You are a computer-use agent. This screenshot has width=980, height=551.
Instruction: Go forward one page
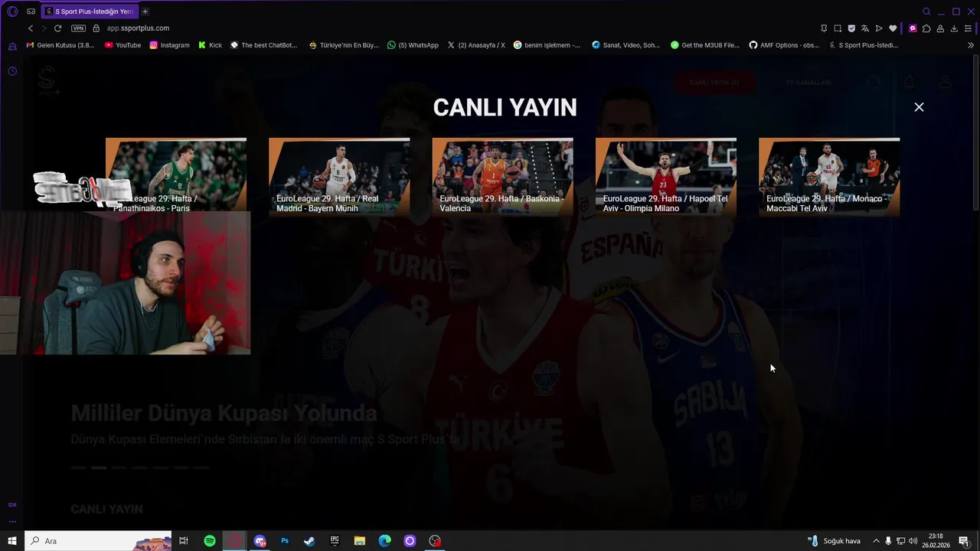pyautogui.click(x=44, y=28)
